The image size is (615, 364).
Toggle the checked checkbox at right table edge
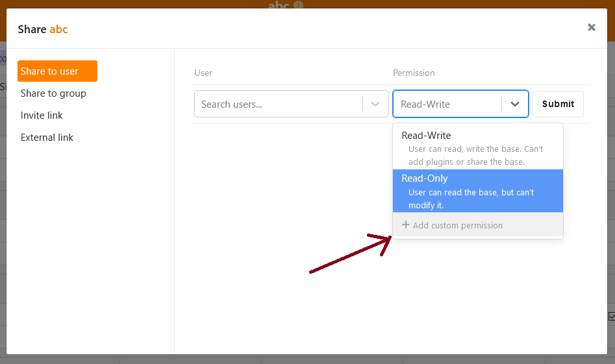point(611,316)
